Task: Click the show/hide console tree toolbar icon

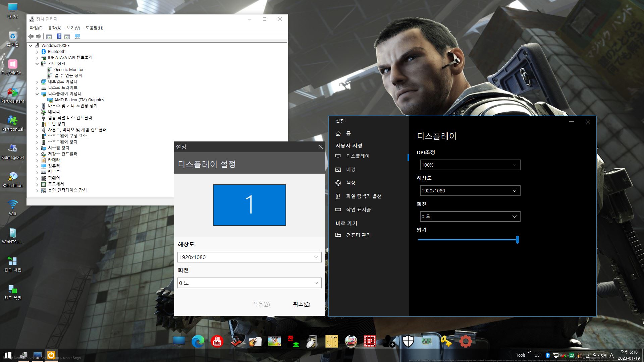Action: (x=49, y=36)
